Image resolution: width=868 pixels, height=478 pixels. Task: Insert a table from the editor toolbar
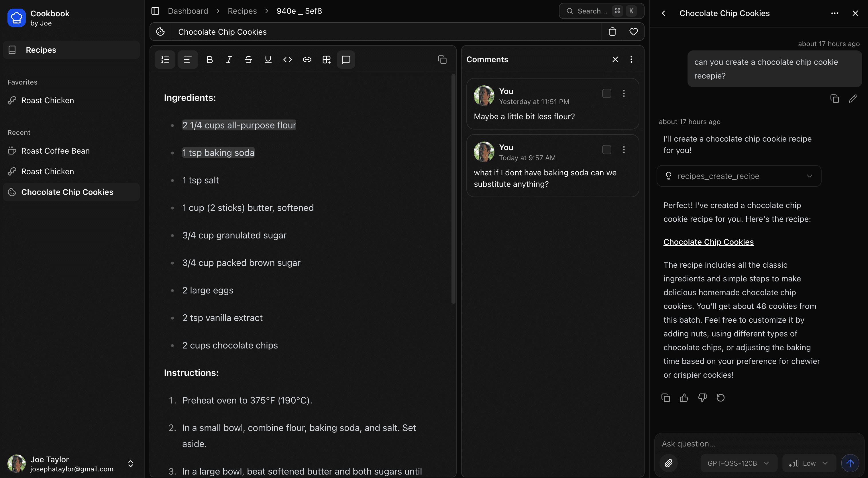(x=326, y=60)
